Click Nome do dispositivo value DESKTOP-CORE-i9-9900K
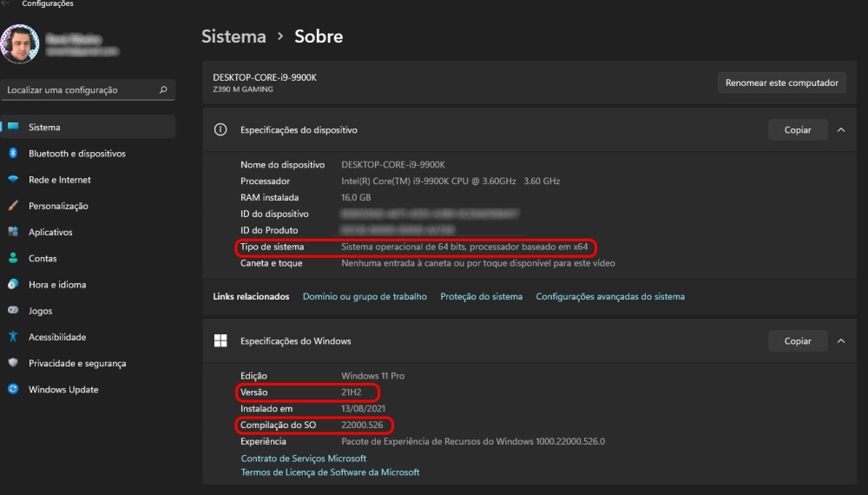The width and height of the screenshot is (868, 495). click(x=393, y=164)
